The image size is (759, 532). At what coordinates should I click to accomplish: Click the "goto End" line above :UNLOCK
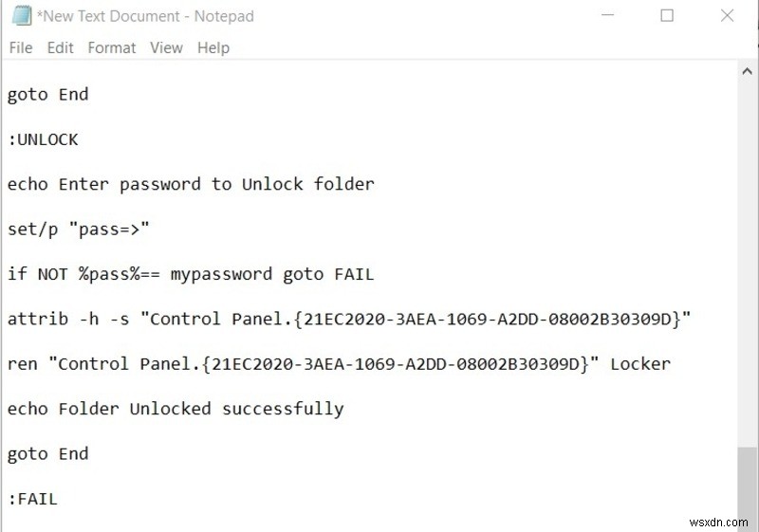(x=47, y=94)
